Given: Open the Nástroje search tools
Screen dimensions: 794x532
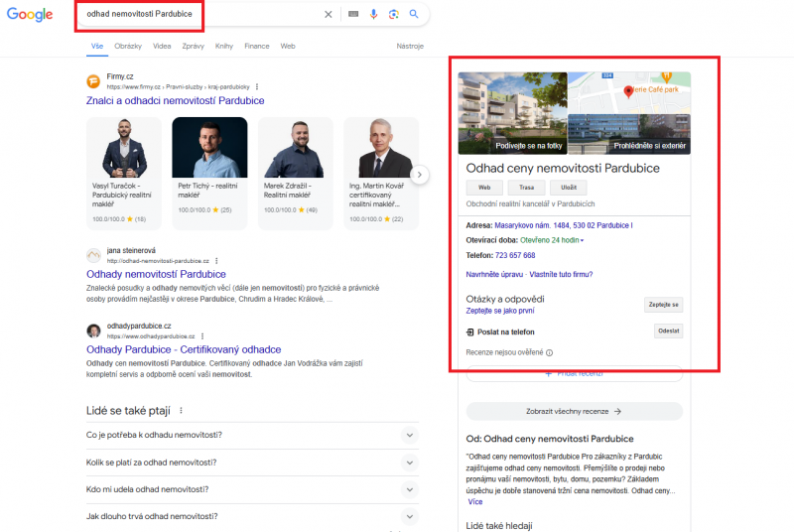Looking at the screenshot, I should pos(410,46).
